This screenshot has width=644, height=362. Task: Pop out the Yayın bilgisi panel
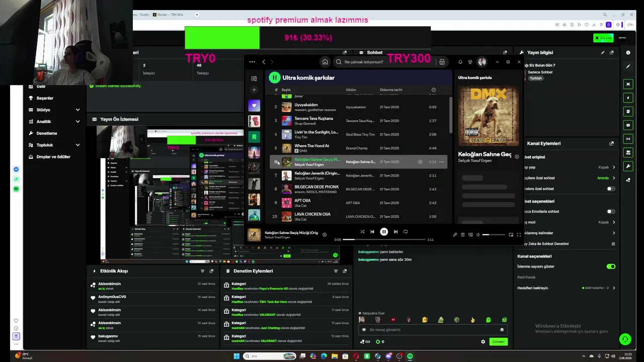click(612, 52)
